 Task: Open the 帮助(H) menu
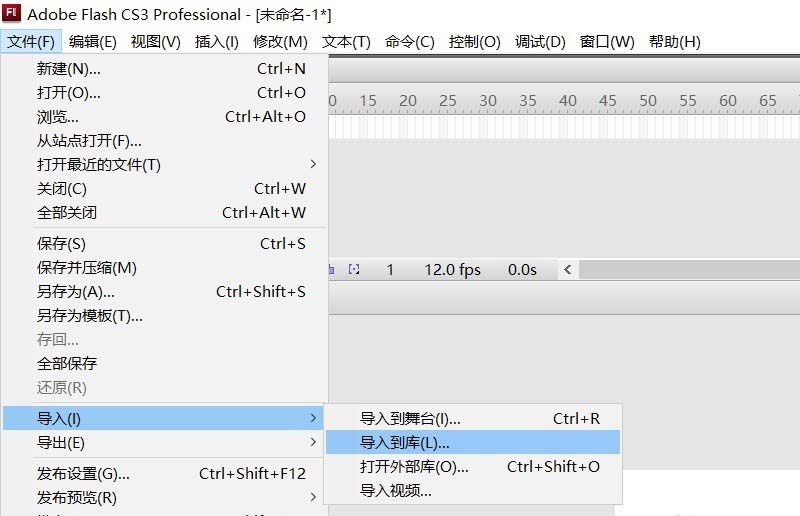674,41
